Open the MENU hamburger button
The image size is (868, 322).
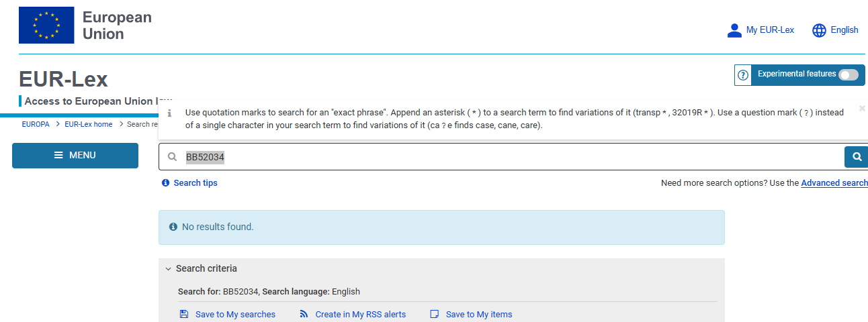(75, 156)
